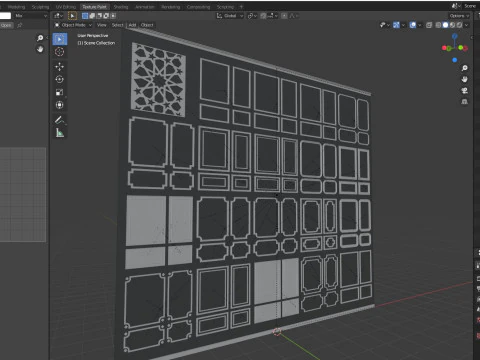Switch to the Rendering workspace tab
480x360 pixels.
170,7
